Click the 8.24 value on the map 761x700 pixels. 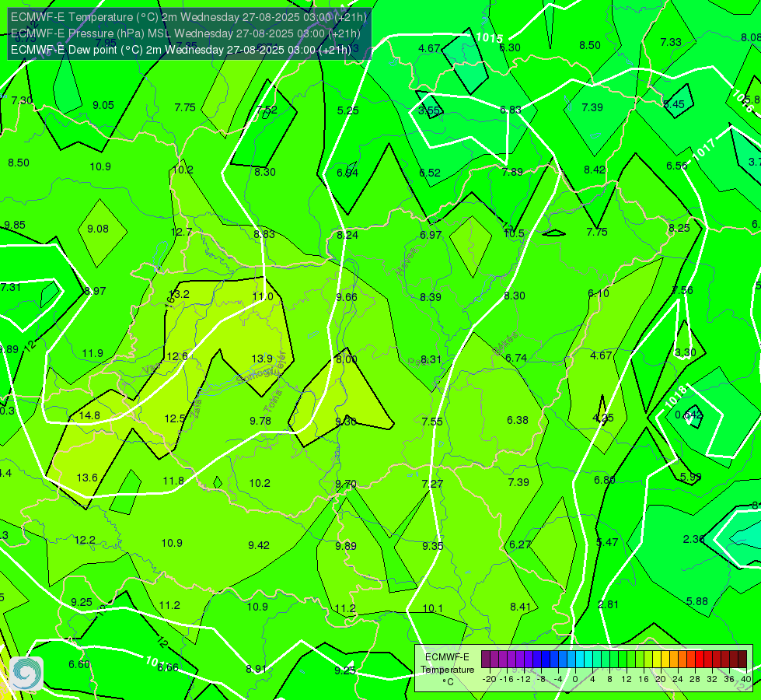tap(347, 235)
